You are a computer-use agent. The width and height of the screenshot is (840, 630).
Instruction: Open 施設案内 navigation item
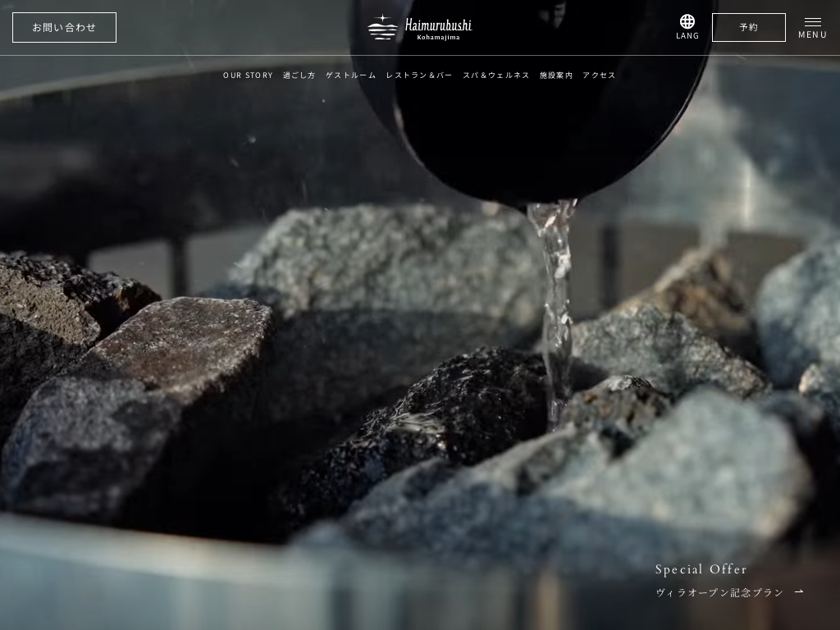(x=556, y=75)
